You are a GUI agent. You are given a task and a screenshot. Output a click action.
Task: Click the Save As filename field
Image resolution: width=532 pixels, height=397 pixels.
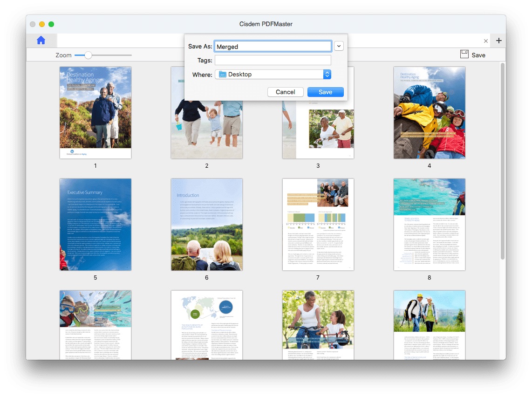coord(273,46)
